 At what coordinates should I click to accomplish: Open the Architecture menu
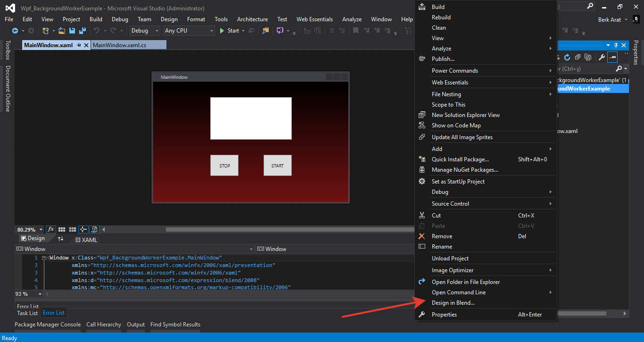tap(252, 19)
